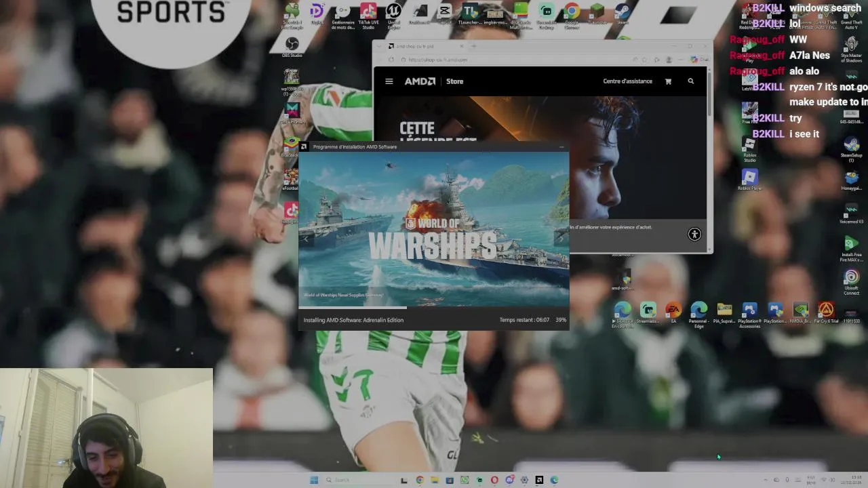Open Centre d'assistance link
The image size is (868, 488).
[628, 81]
